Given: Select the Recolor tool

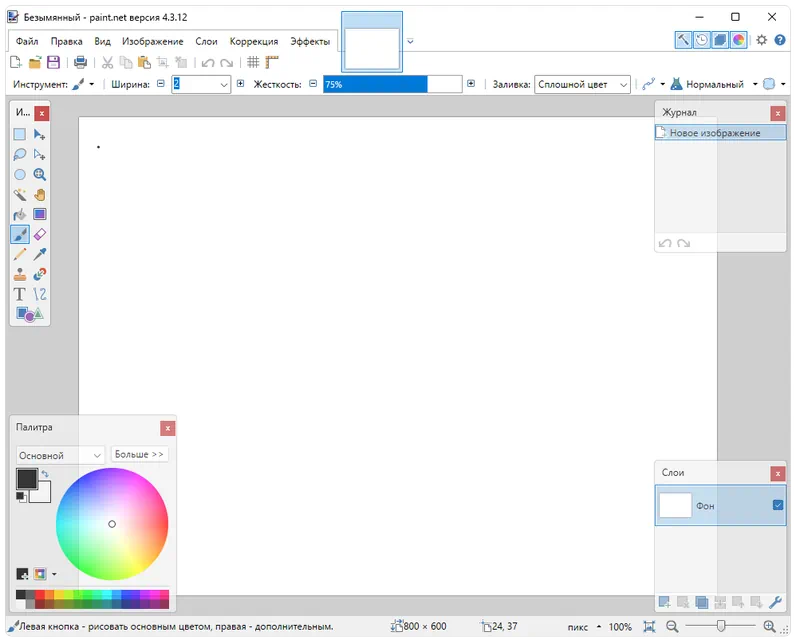Looking at the screenshot, I should [x=39, y=274].
